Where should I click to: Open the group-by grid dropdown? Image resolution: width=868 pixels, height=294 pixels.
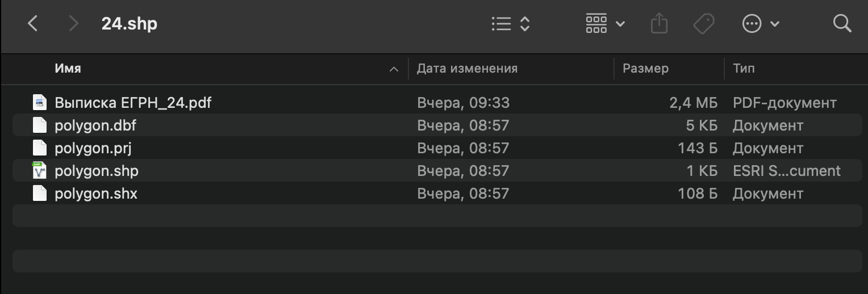pyautogui.click(x=605, y=24)
